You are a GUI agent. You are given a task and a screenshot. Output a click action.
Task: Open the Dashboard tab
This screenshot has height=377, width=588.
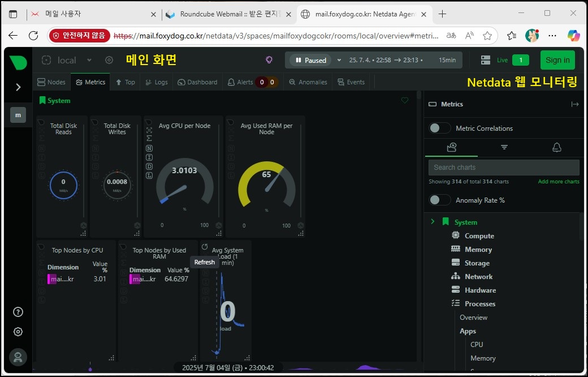click(198, 82)
